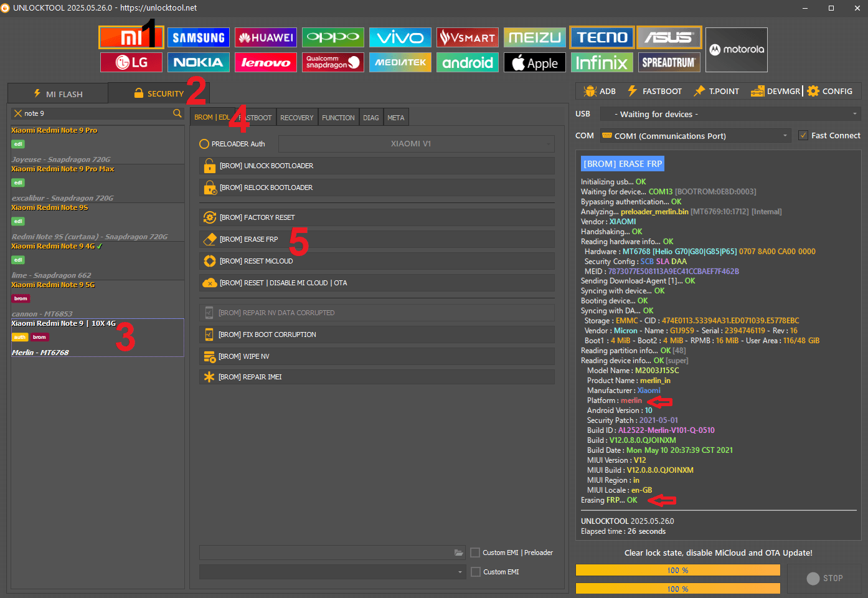Screen dimensions: 868x598
Task: Clear the search with the X icon
Action: [18, 113]
